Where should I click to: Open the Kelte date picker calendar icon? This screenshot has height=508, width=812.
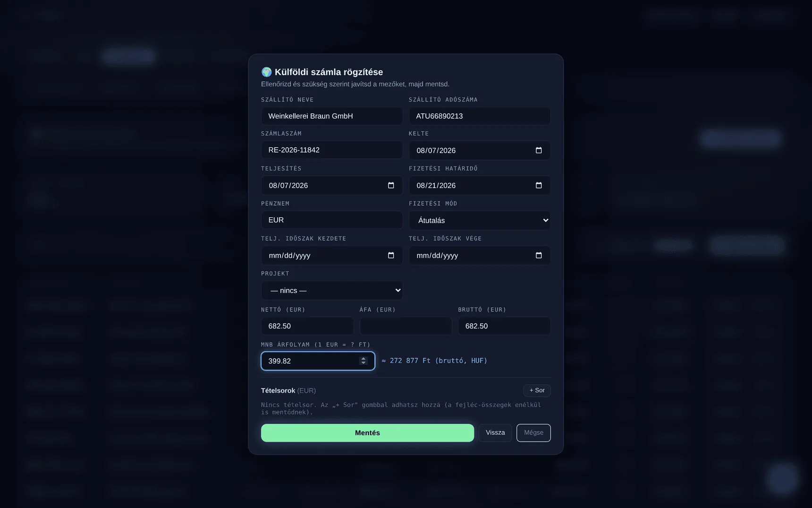[x=539, y=150]
